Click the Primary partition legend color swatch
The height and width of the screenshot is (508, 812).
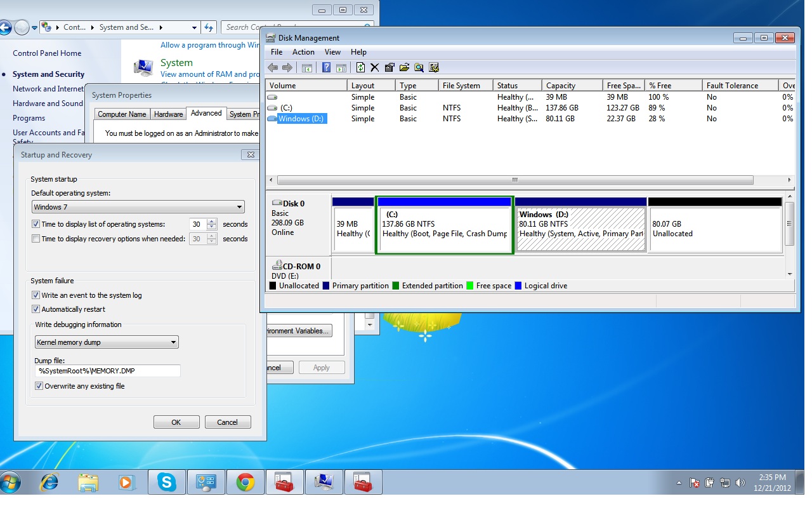(x=326, y=286)
